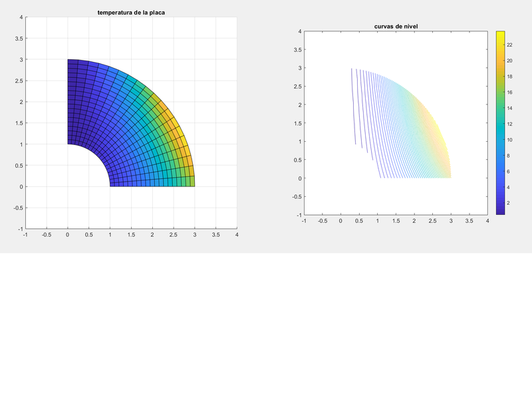Viewport: 532px width, 396px height.
Task: Select the colorbar tick label 2
Action: tap(509, 202)
